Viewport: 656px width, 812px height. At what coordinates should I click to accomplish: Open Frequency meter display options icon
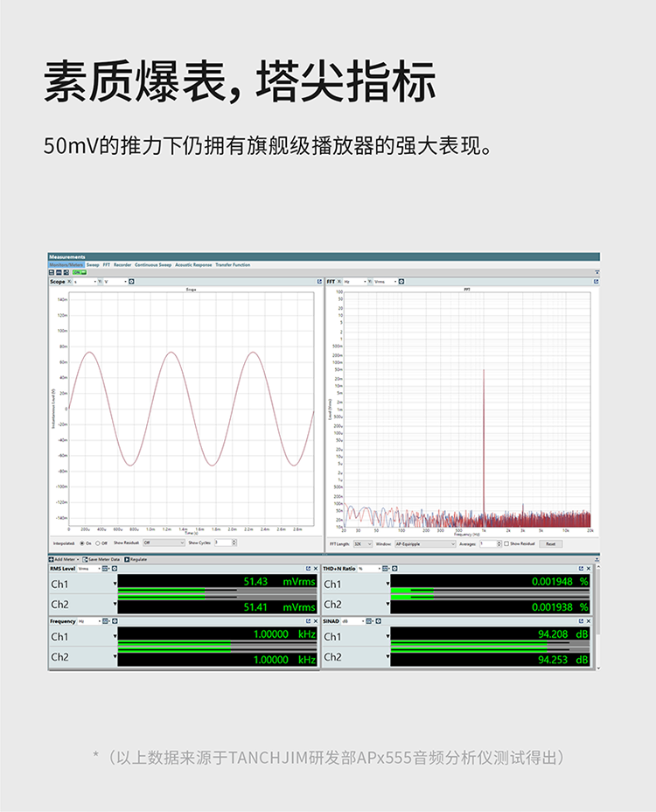(x=105, y=621)
